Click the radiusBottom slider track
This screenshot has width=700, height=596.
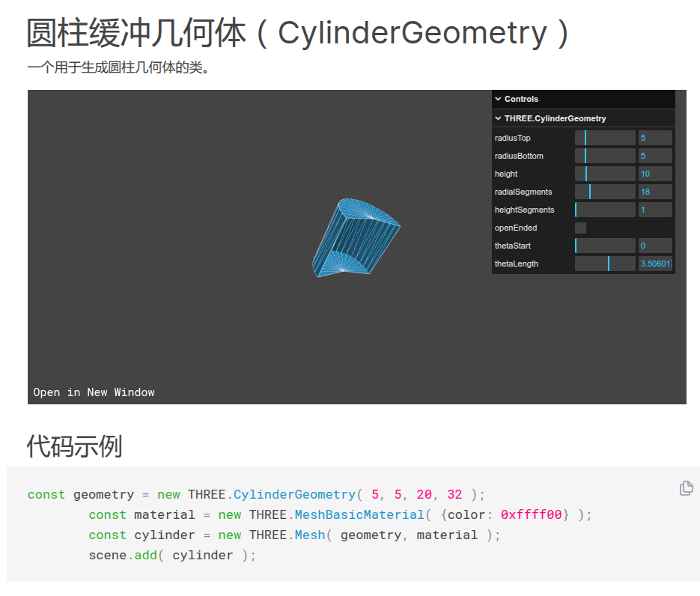pos(605,156)
